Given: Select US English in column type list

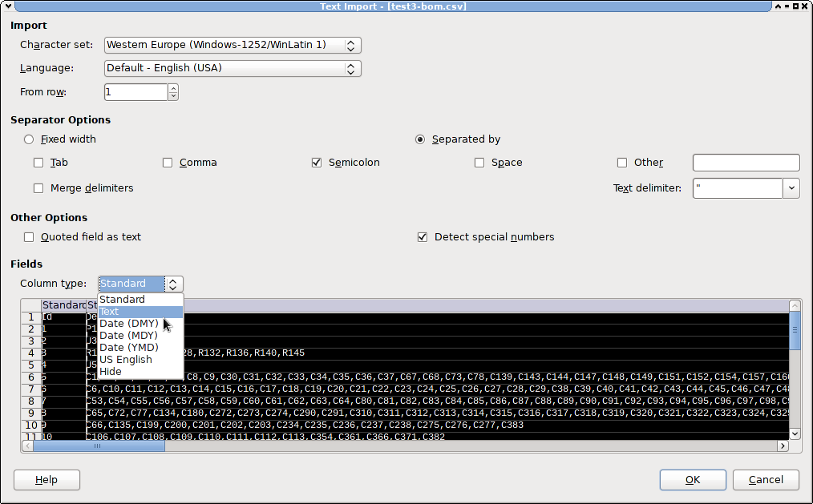Looking at the screenshot, I should coord(125,360).
